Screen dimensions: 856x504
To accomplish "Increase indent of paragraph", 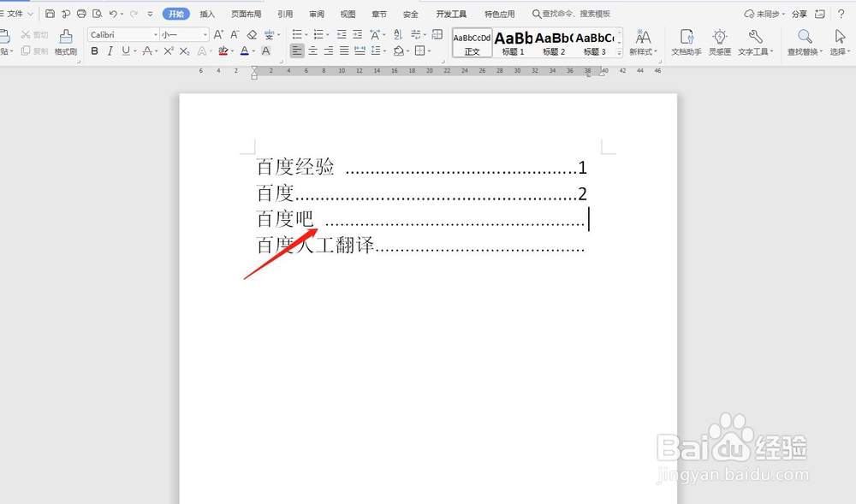I will pos(357,34).
